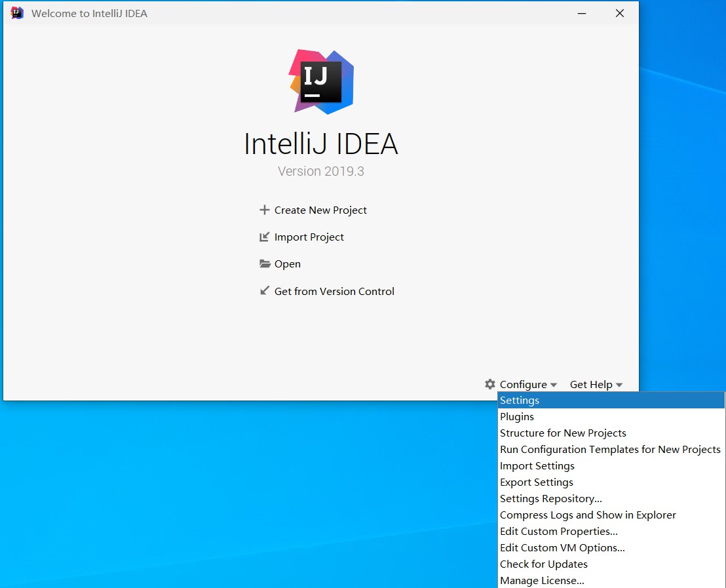Expand the Get Help dropdown

point(596,385)
